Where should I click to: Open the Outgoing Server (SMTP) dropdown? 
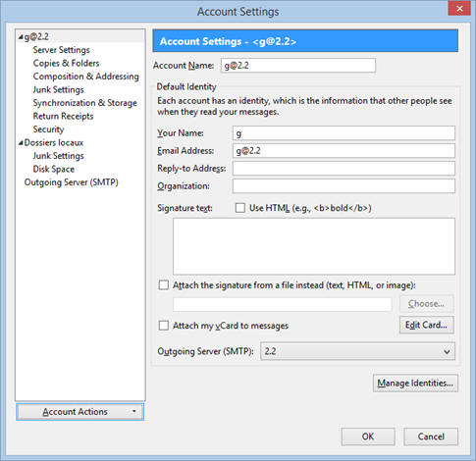tap(357, 351)
